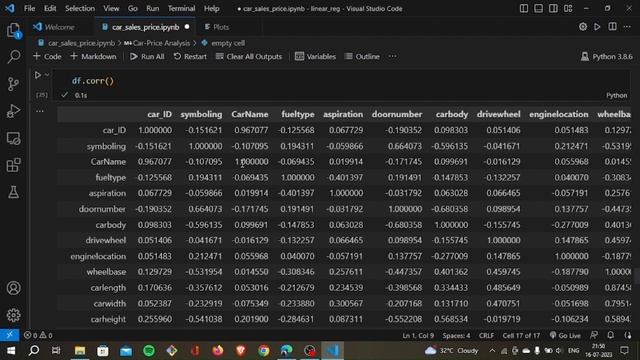Toggle bottom panel layout icon
The image size is (640, 360).
[538, 8]
